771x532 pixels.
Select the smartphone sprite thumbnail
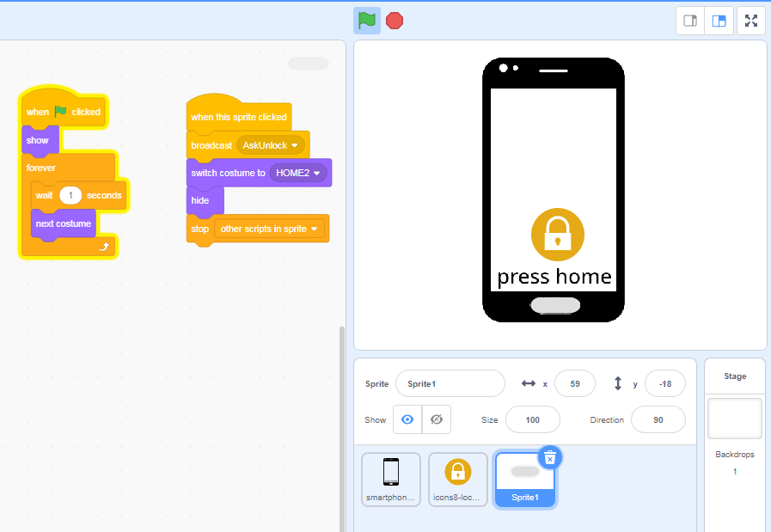391,480
